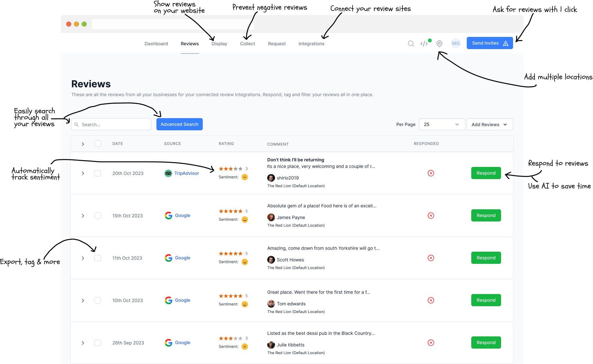
Task: Click not-responded red X for James Payne review
Action: coord(431,216)
